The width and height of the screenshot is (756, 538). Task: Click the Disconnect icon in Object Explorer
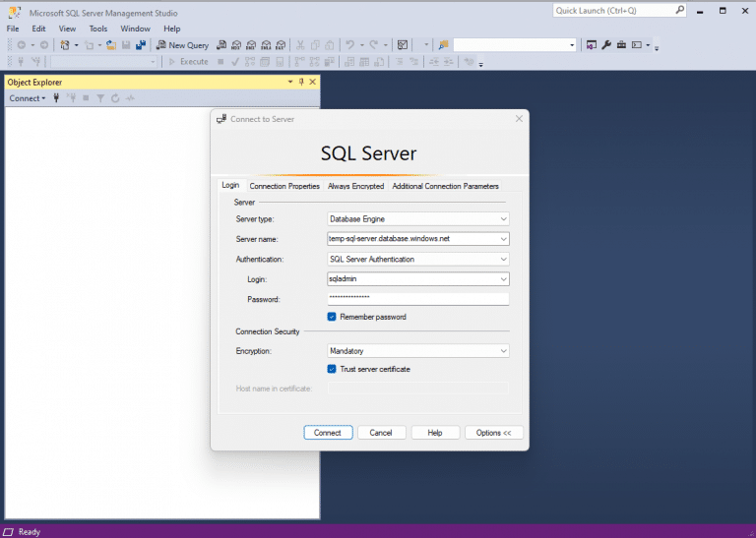[71, 98]
